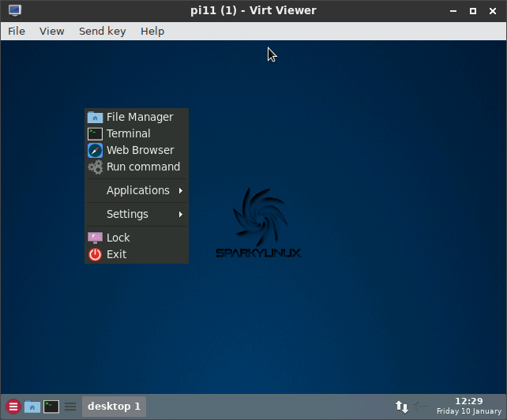Click the gears icon beside Run command

(95, 167)
